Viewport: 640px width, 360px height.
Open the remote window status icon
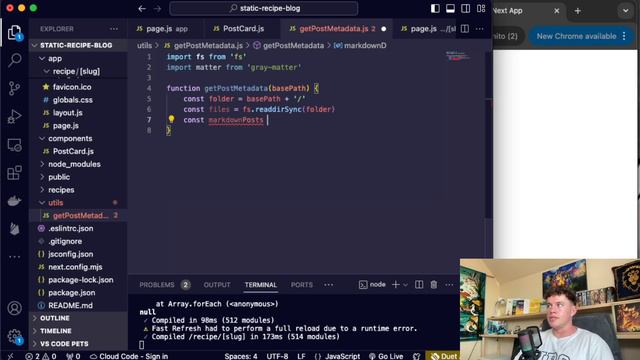coord(10,356)
